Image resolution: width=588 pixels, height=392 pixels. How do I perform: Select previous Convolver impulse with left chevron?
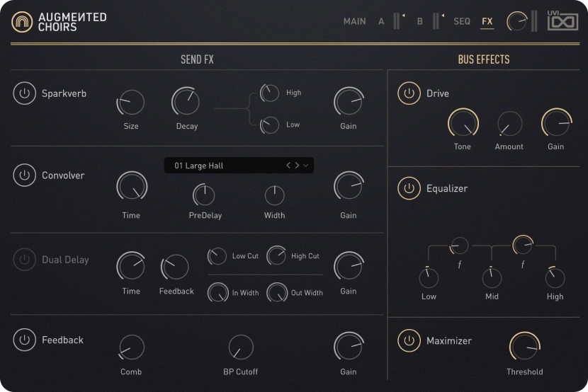(288, 166)
